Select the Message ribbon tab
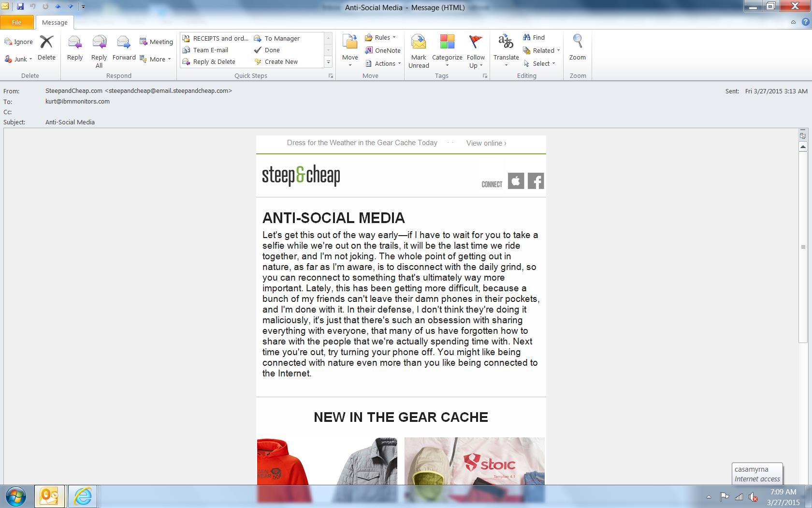The height and width of the screenshot is (508, 812). tap(55, 22)
